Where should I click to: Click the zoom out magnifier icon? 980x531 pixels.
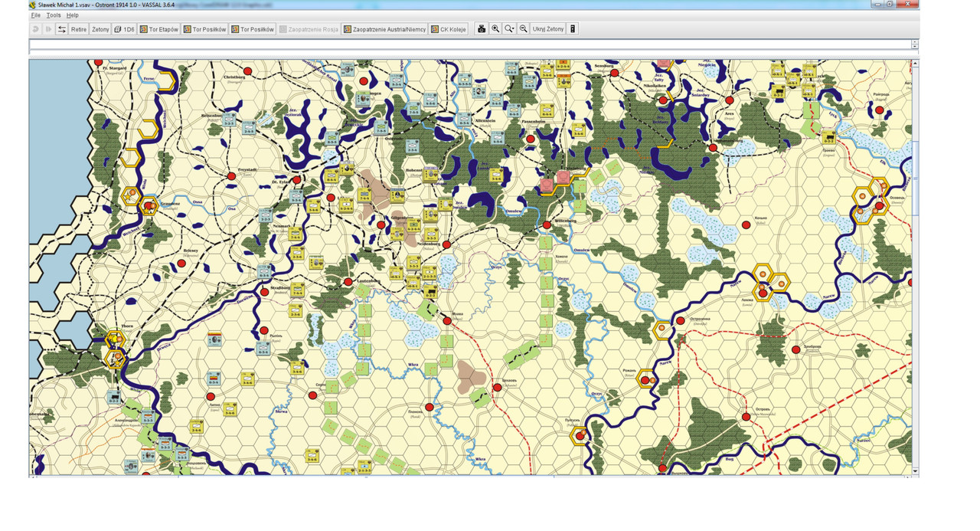(x=523, y=29)
